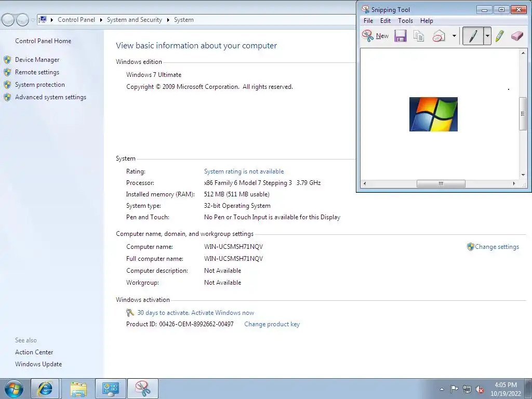Click scroll-left arrow in Snipping Tool
Viewport: 532px width, 399px height.
click(x=365, y=183)
